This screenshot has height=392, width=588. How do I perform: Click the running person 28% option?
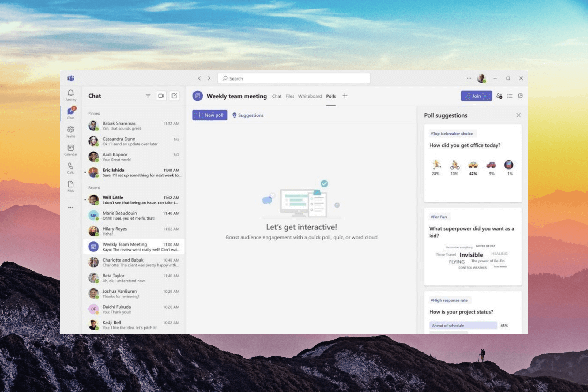[x=436, y=168]
